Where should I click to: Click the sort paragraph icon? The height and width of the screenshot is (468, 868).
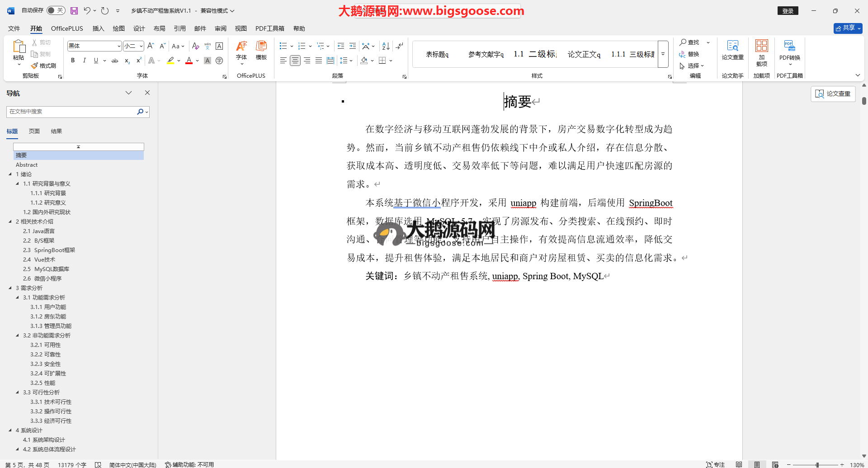[386, 46]
